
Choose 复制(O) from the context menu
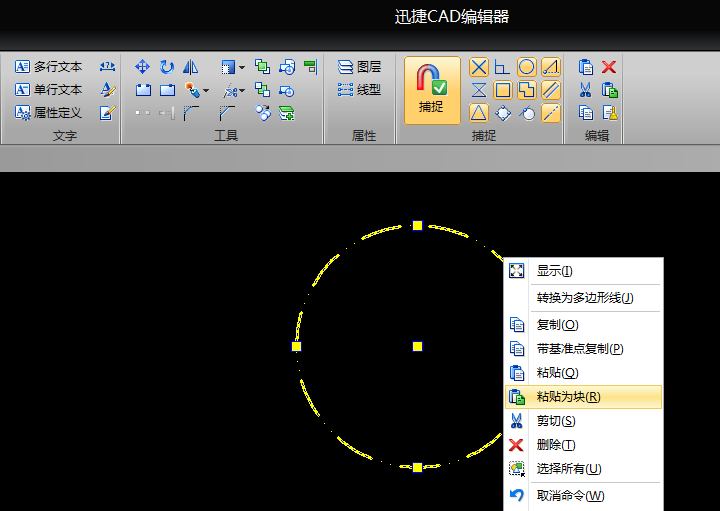(583, 325)
